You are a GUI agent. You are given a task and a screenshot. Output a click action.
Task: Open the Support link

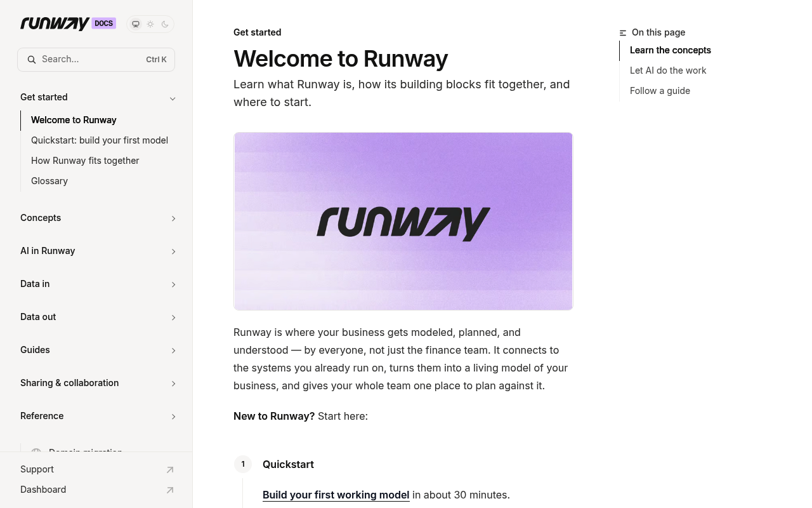(x=37, y=469)
